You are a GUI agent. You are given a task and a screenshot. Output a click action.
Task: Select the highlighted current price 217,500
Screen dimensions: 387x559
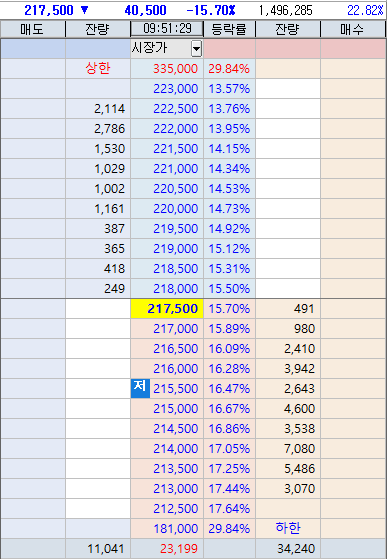point(167,309)
